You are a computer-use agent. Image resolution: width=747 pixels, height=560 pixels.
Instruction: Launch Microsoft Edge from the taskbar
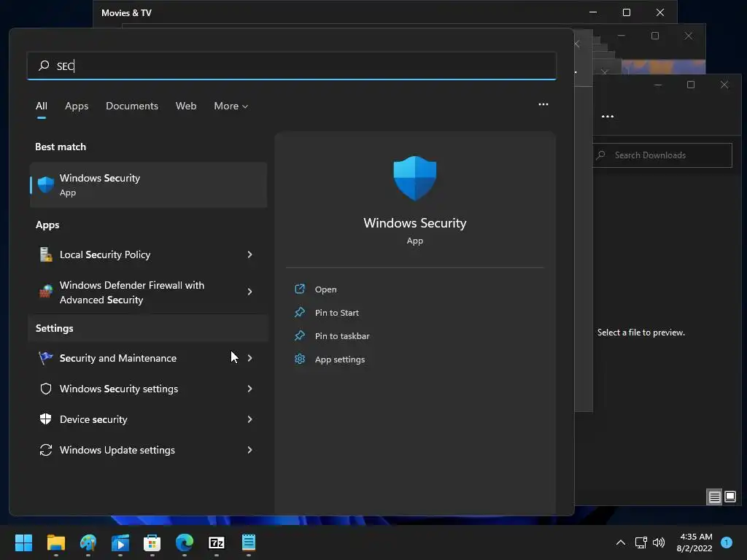pyautogui.click(x=185, y=542)
